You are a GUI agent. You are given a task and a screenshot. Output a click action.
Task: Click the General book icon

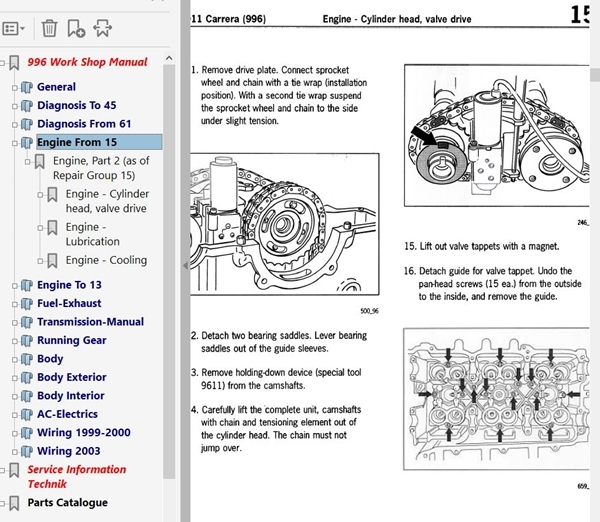(26, 87)
